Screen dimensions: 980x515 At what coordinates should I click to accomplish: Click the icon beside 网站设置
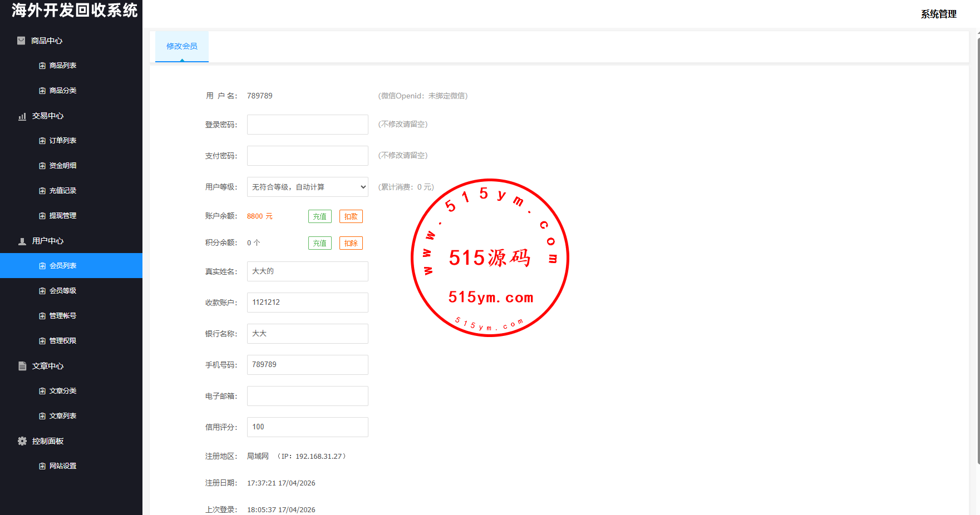click(x=42, y=466)
